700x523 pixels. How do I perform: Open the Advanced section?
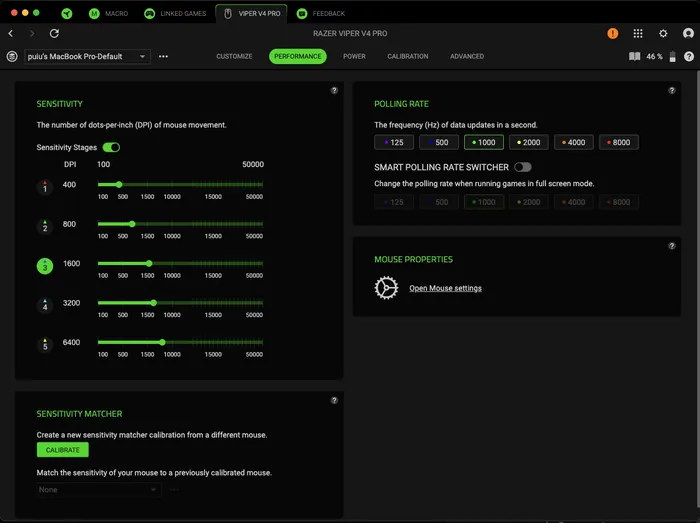[467, 56]
